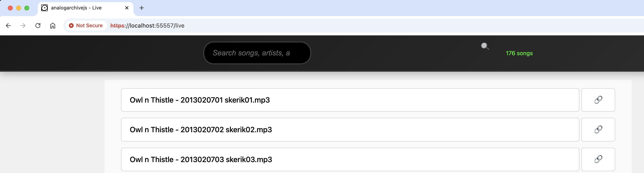Play Owl n Thistle 2013020702 skerik02.mp3

pos(350,130)
